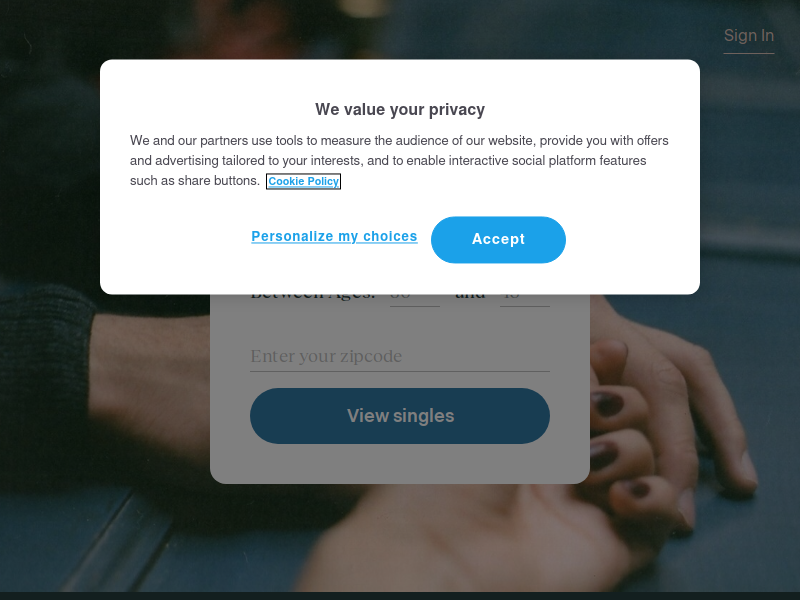Click the partially hidden Between Ages label
800x600 pixels.
click(313, 297)
